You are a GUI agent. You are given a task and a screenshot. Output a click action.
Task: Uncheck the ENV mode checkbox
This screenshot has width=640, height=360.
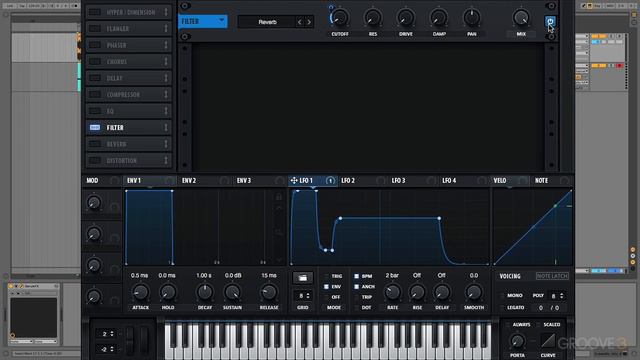(326, 287)
